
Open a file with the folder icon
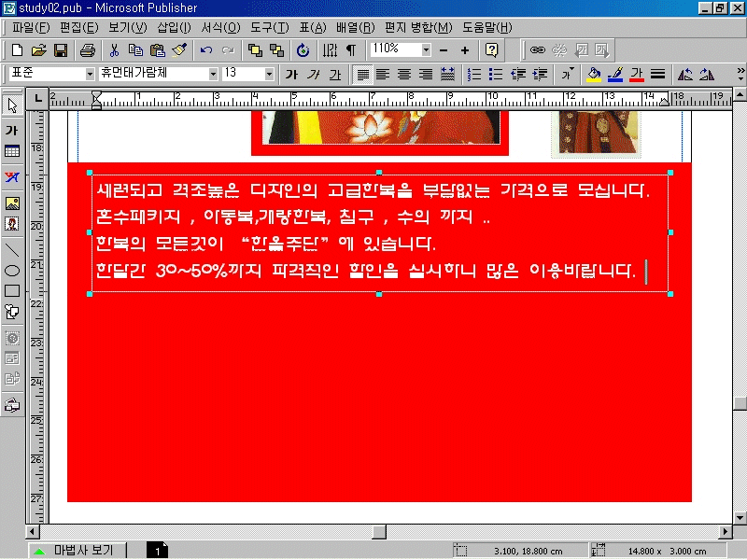(38, 50)
